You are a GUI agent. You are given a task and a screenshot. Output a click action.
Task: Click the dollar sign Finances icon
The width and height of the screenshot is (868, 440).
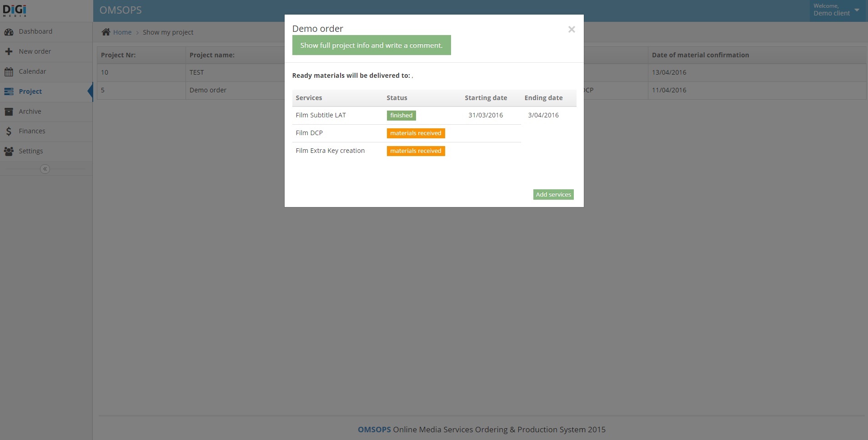point(9,131)
